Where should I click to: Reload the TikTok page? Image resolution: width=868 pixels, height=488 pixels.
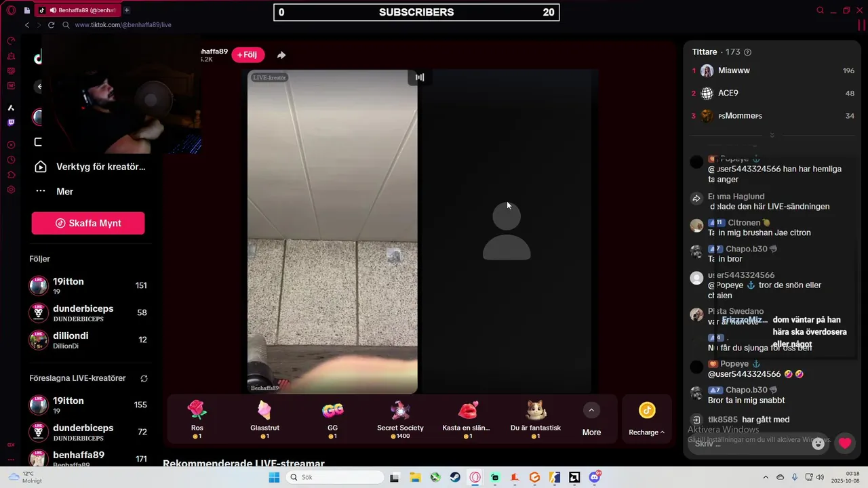tap(51, 24)
